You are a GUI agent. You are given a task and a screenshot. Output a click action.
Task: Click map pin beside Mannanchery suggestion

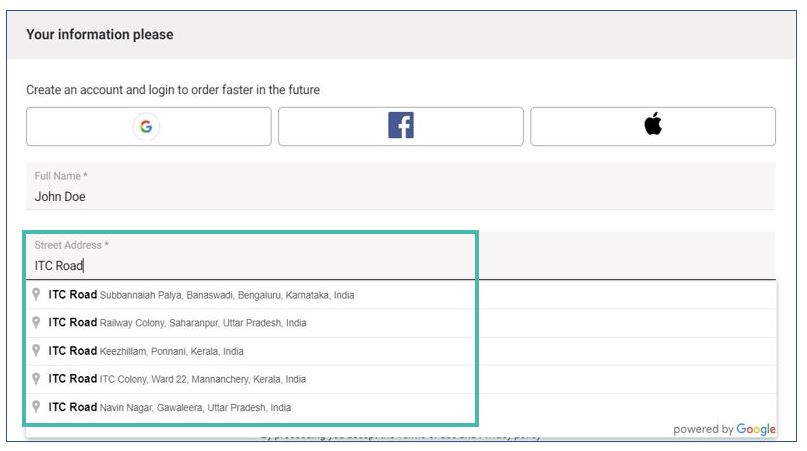(36, 378)
